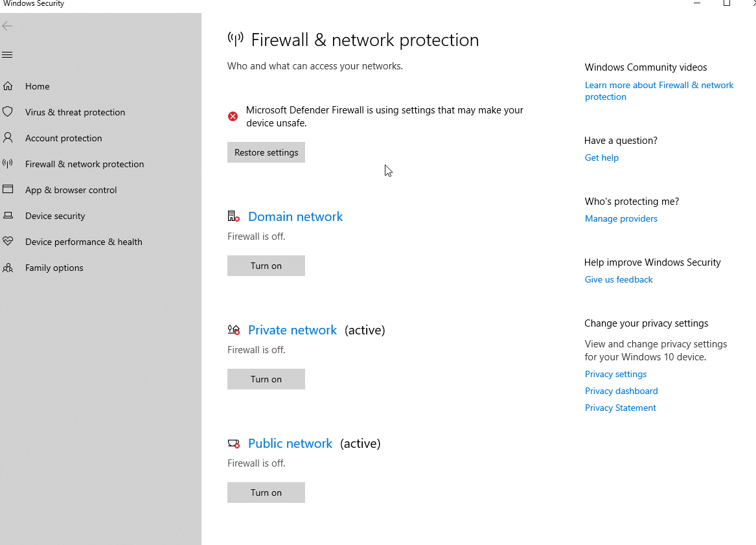The width and height of the screenshot is (756, 545).
Task: Click the App & browser control icon
Action: click(x=8, y=190)
